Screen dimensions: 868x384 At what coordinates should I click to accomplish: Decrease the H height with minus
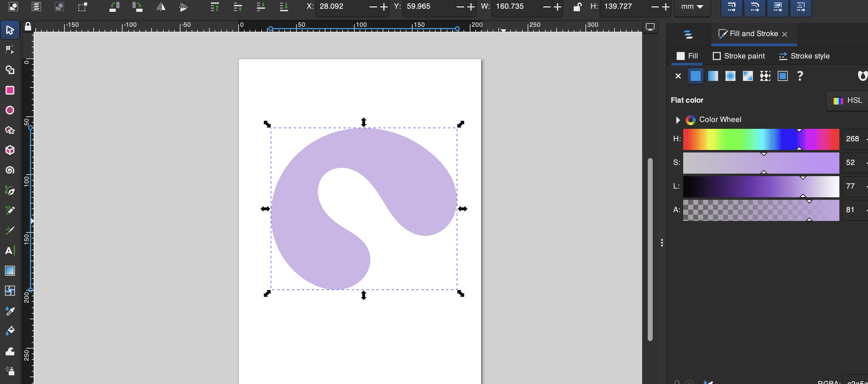tap(655, 7)
